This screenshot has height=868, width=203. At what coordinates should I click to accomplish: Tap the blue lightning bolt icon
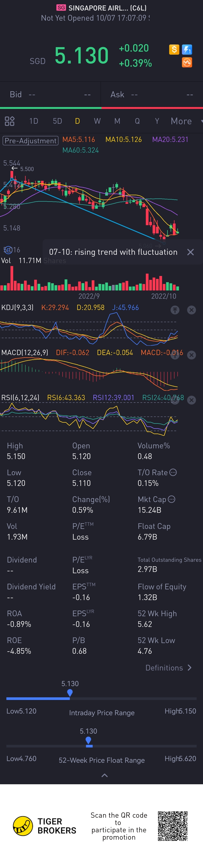click(187, 50)
